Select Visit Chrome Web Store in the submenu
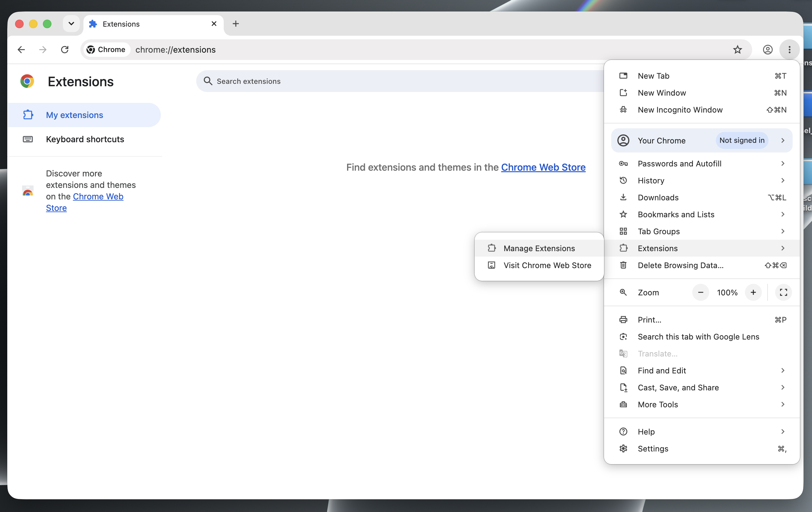 pos(539,265)
